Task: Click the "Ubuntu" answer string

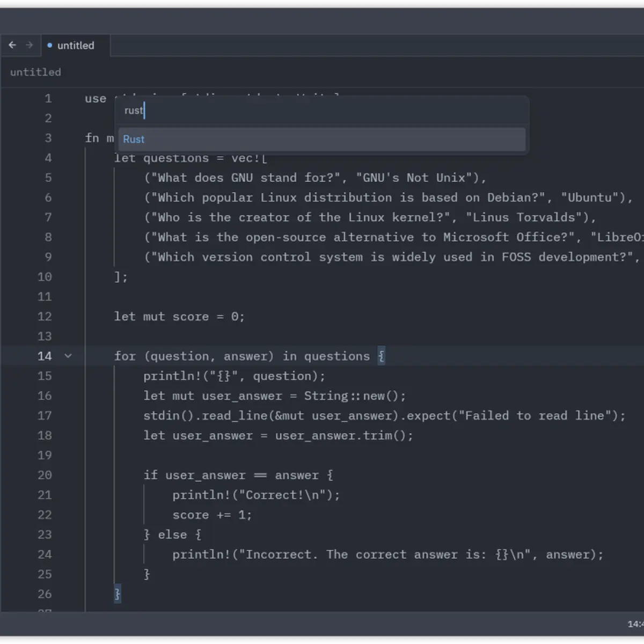Action: [590, 197]
